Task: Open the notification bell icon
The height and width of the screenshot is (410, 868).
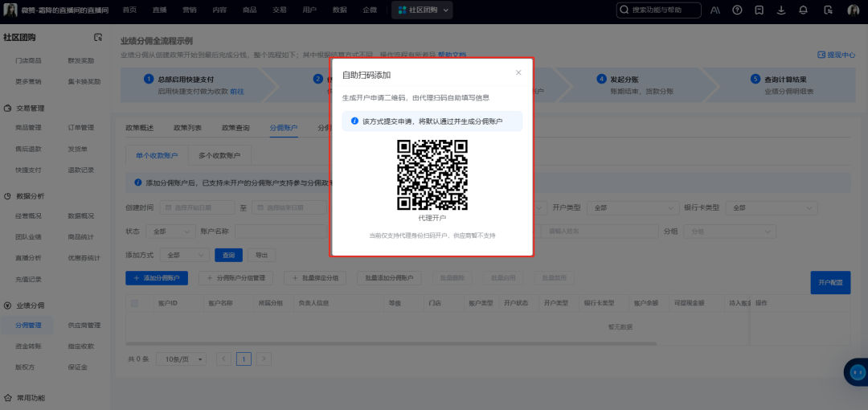Action: [x=803, y=10]
